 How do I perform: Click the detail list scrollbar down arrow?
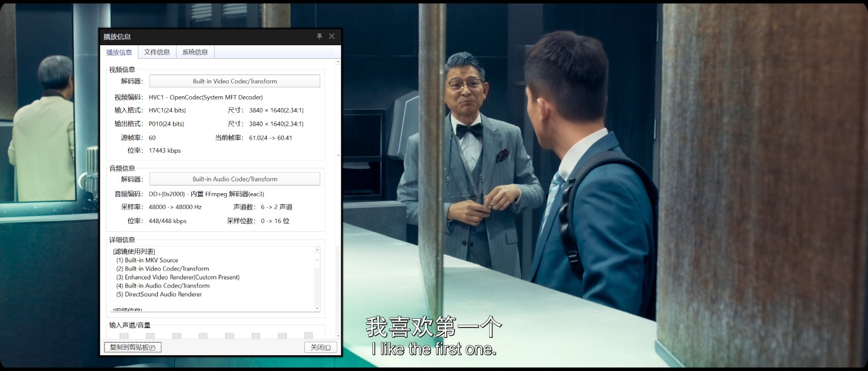pos(317,308)
